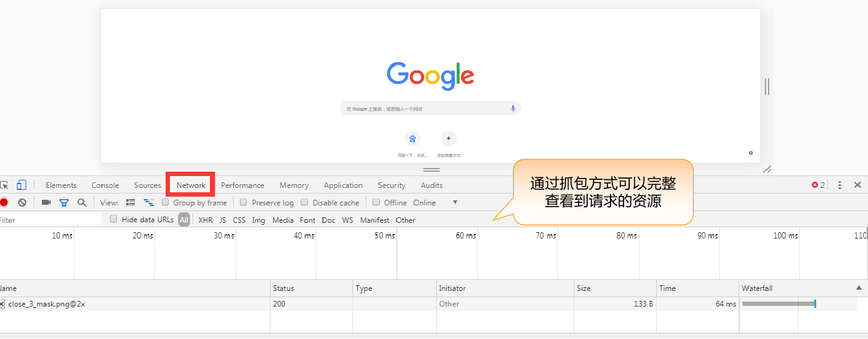Click the request's waterfall timing bar
The height and width of the screenshot is (339, 868).
779,303
